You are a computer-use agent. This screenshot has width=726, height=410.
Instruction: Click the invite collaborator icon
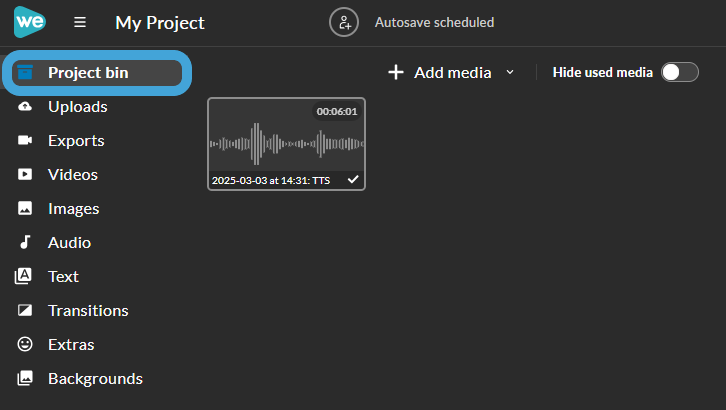point(344,22)
